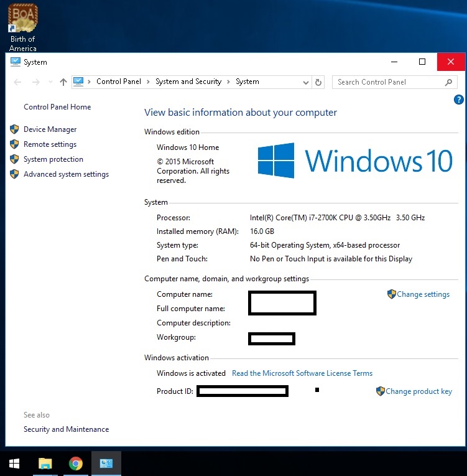Viewport: 467px width, 476px height.
Task: Click Change settings for computer name
Action: tap(423, 294)
